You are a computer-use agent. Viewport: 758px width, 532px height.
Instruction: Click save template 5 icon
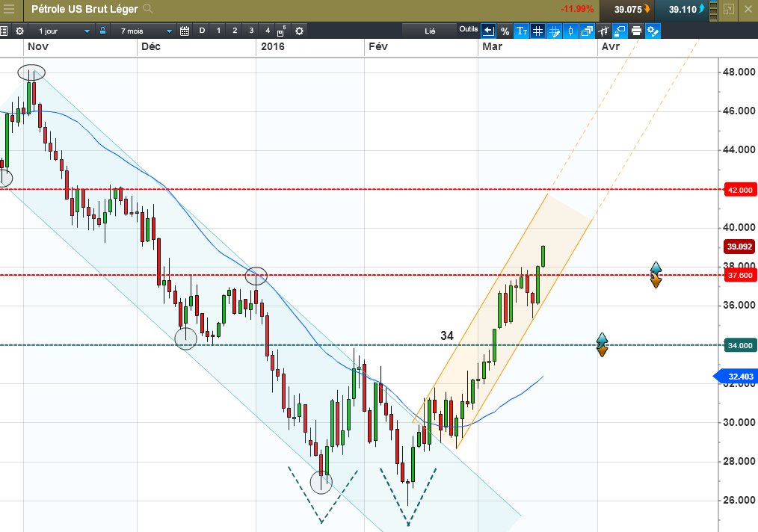click(282, 31)
